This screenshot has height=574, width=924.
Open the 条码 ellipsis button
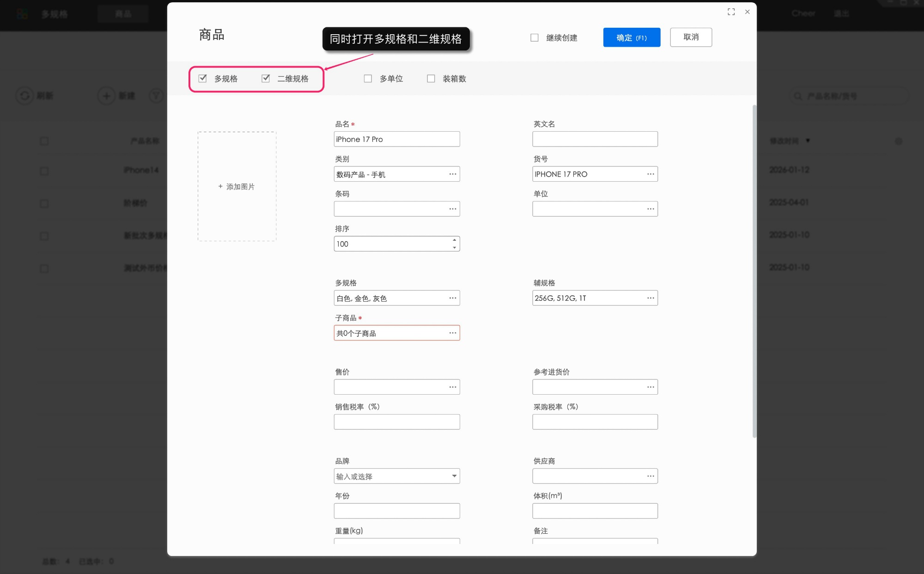coord(452,209)
